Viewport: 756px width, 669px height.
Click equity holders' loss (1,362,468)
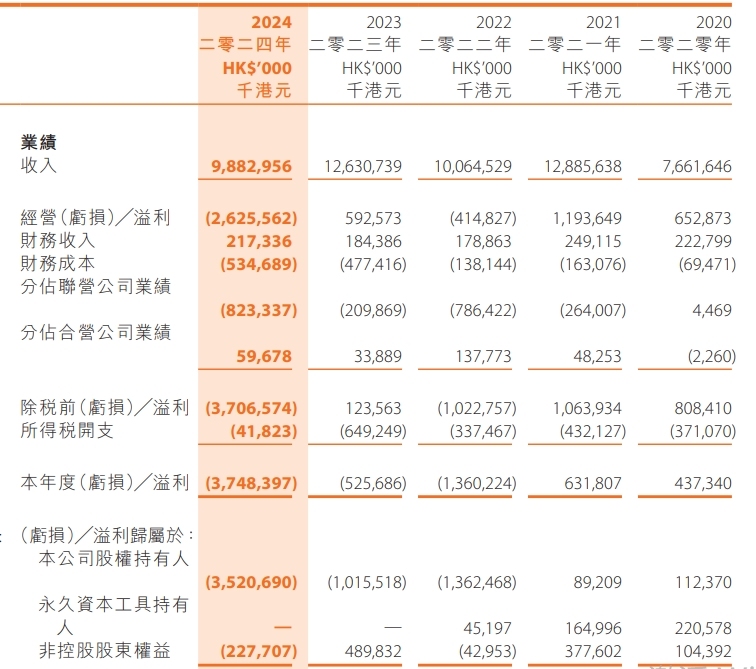(x=477, y=582)
